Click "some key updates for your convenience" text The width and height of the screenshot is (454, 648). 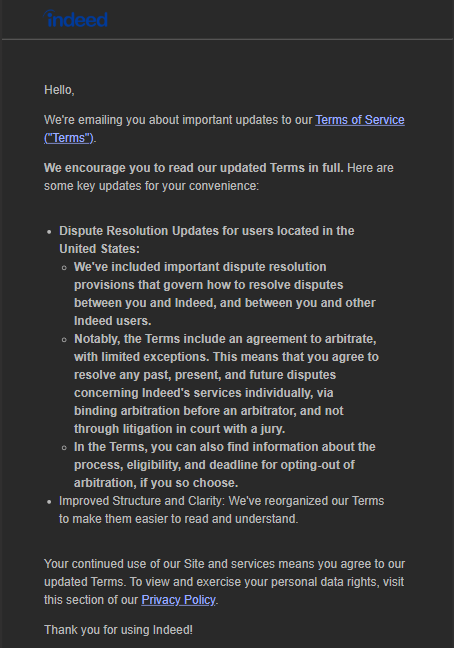click(151, 186)
